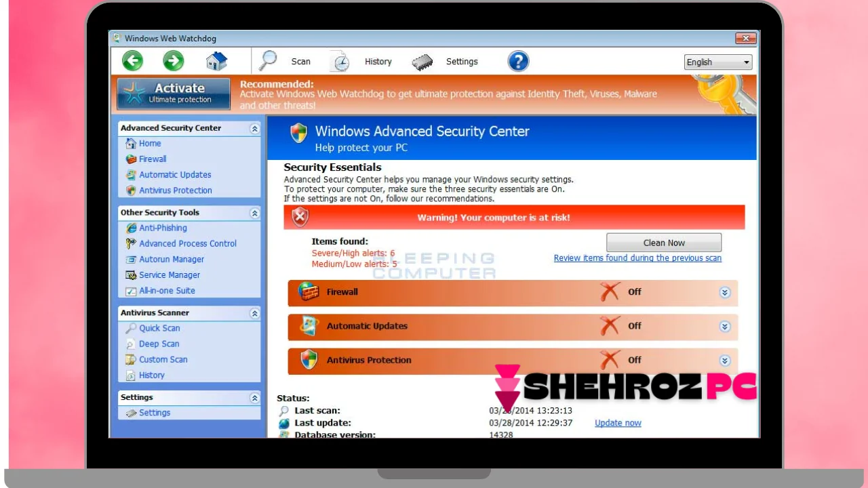Screen dimensions: 868x488
Task: Click the Automatic Updates Windows icon in main panel
Action: click(x=309, y=326)
